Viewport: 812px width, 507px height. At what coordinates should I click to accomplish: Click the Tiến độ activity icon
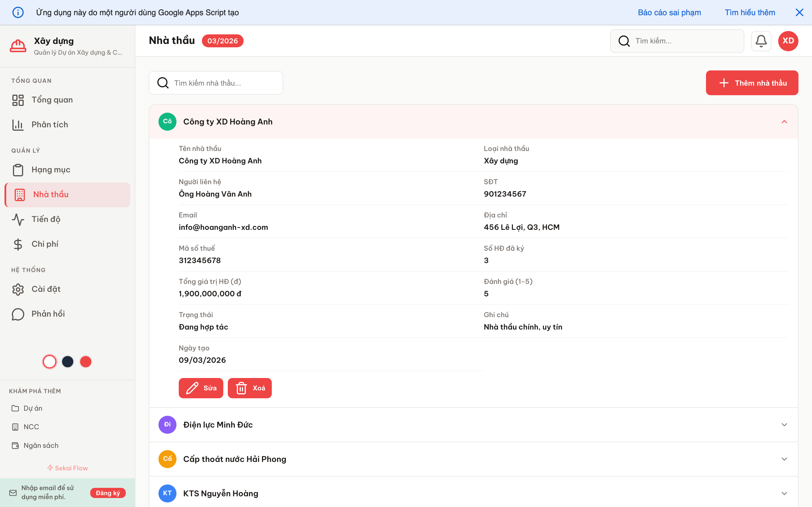(x=18, y=219)
